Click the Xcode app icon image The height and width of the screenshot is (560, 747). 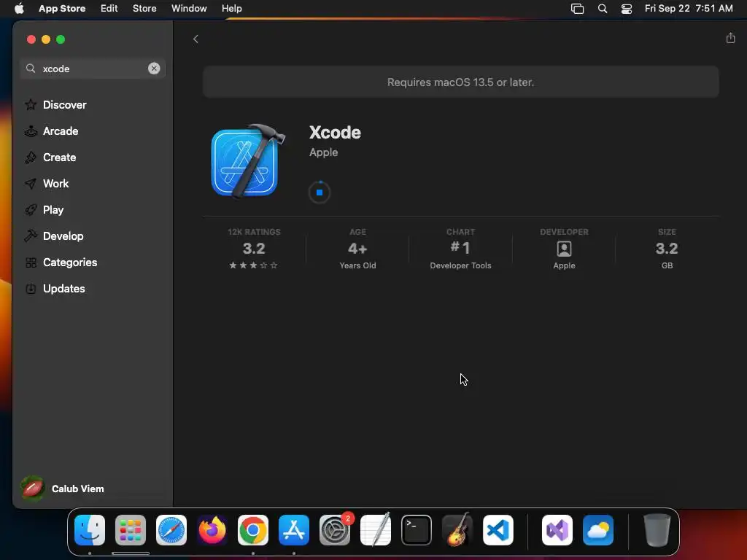247,161
